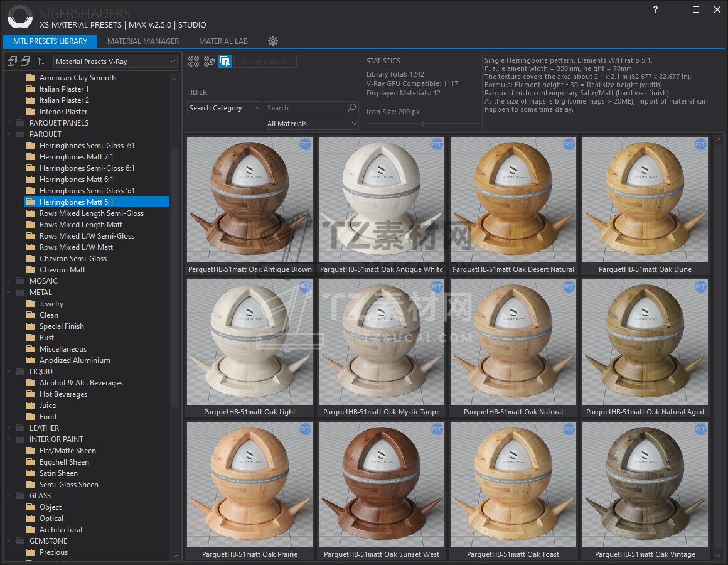
Task: Click the expand all categories icon
Action: pos(12,62)
